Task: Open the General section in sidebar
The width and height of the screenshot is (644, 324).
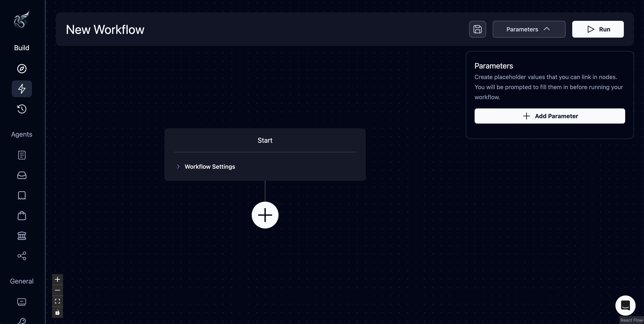Action: click(x=22, y=281)
